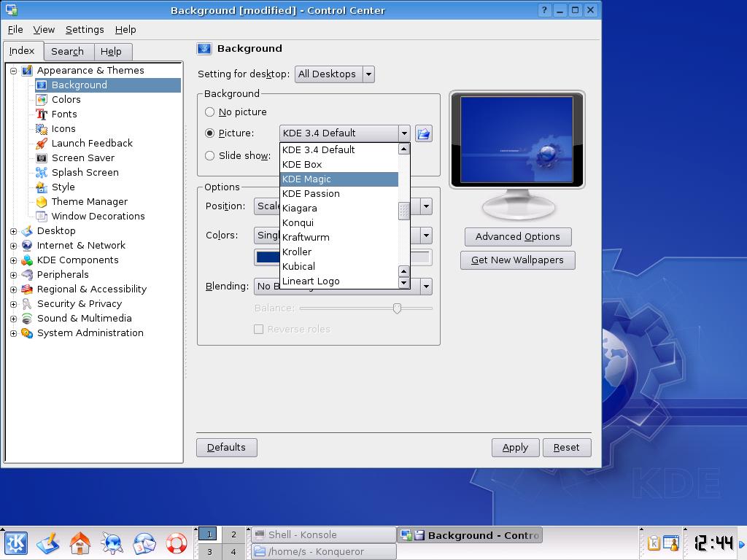The width and height of the screenshot is (747, 560).
Task: Click the Fonts icon
Action: click(x=42, y=114)
